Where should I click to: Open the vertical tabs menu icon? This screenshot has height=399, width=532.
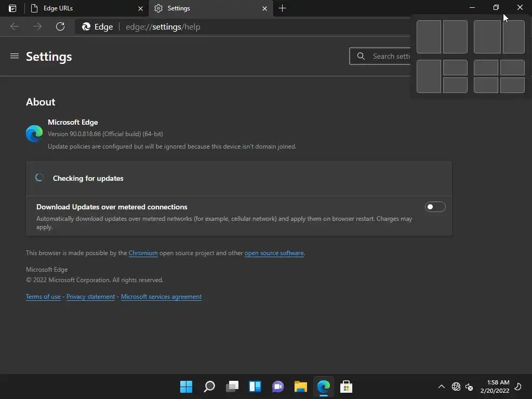point(12,8)
